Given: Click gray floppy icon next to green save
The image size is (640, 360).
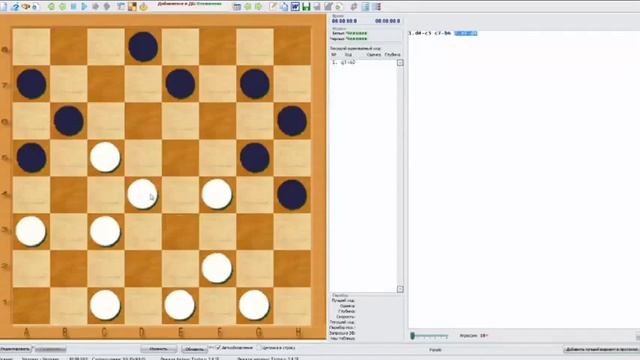Looking at the screenshot, I should click(317, 7).
